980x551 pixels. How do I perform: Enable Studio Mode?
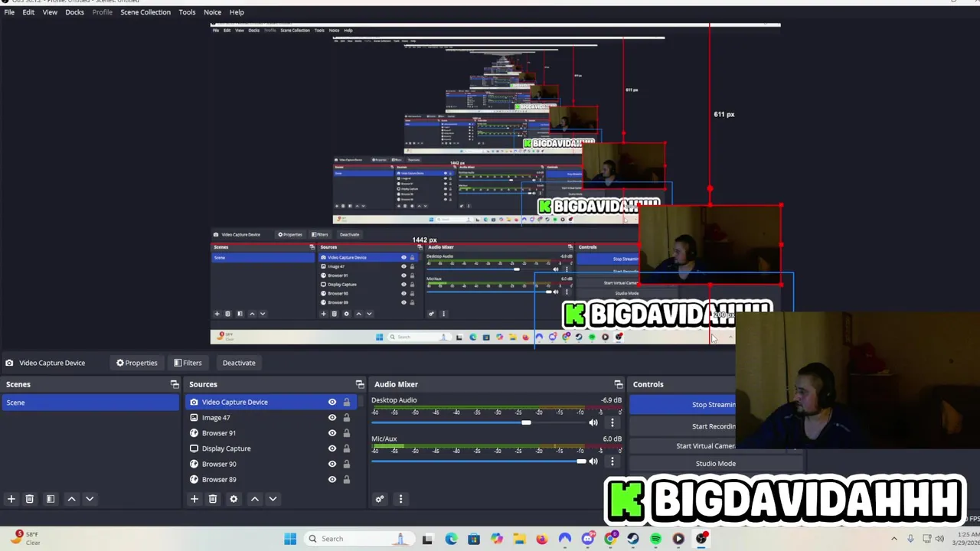pos(716,464)
